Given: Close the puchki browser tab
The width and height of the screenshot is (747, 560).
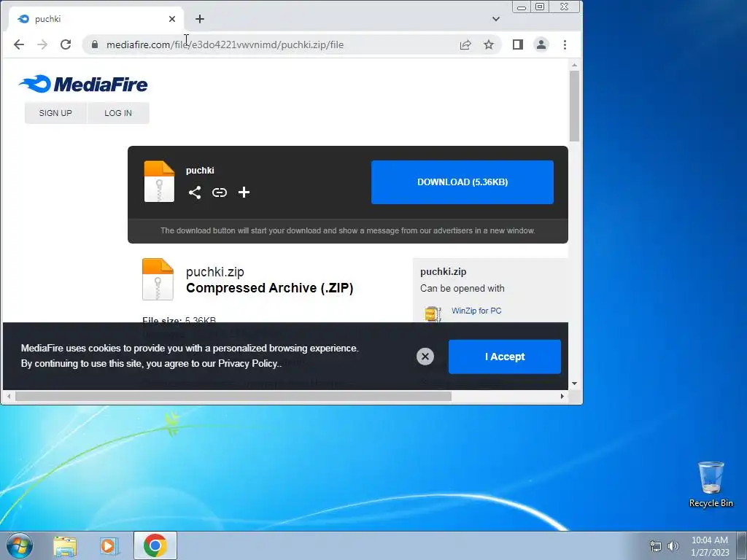Looking at the screenshot, I should click(x=172, y=19).
